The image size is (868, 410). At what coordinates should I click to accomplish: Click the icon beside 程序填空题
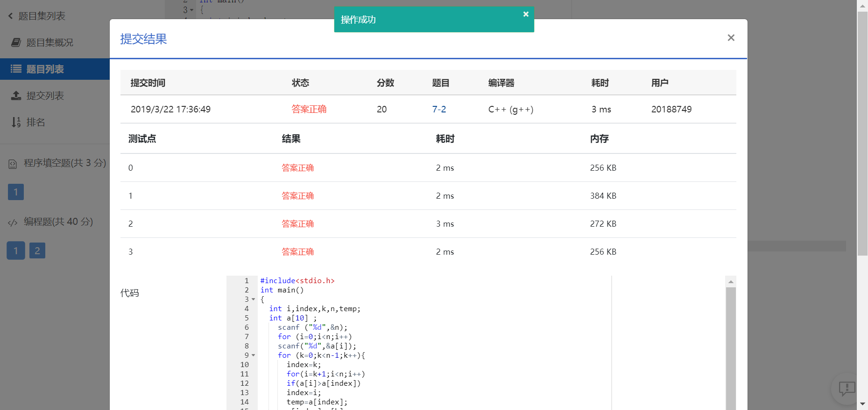pyautogui.click(x=13, y=164)
